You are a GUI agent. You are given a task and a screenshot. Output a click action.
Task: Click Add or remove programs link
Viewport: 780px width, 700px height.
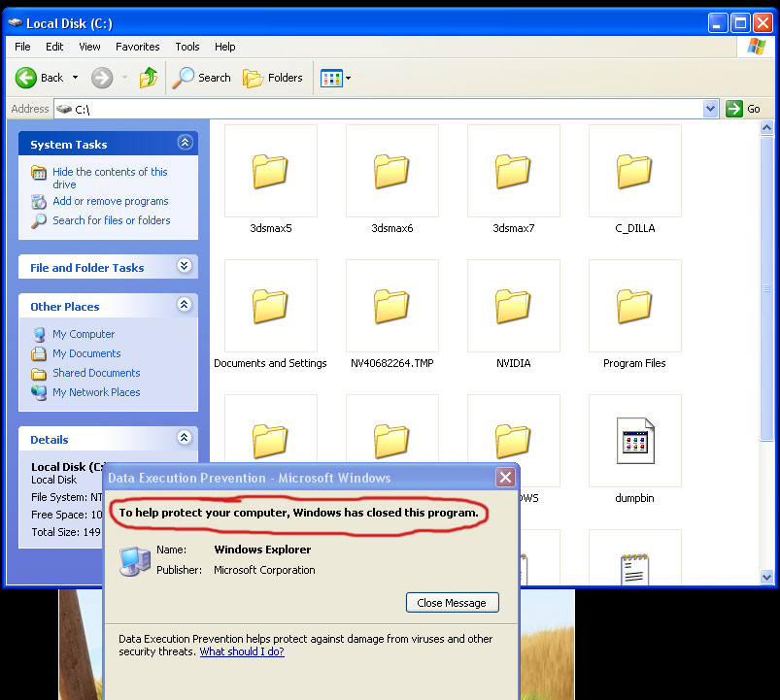point(111,201)
